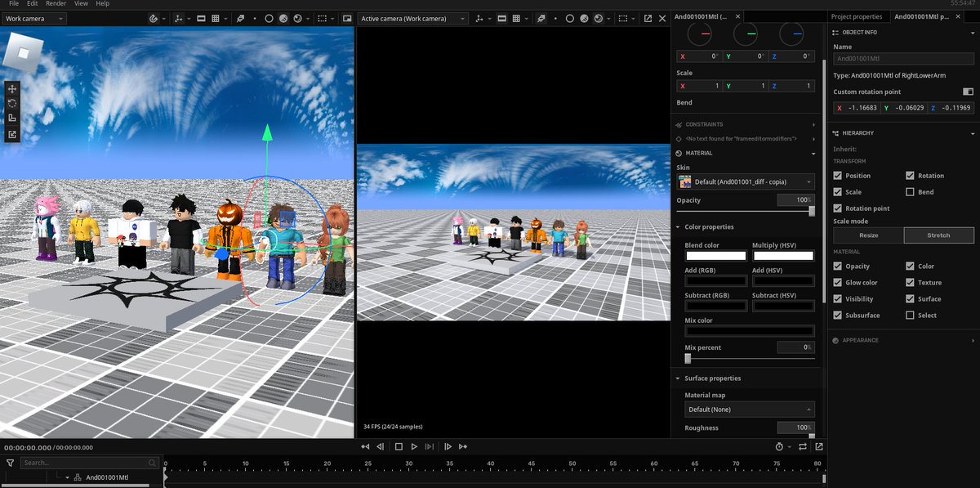Viewport: 980px width, 488px height.
Task: Select the Resize scale mode button
Action: click(868, 235)
